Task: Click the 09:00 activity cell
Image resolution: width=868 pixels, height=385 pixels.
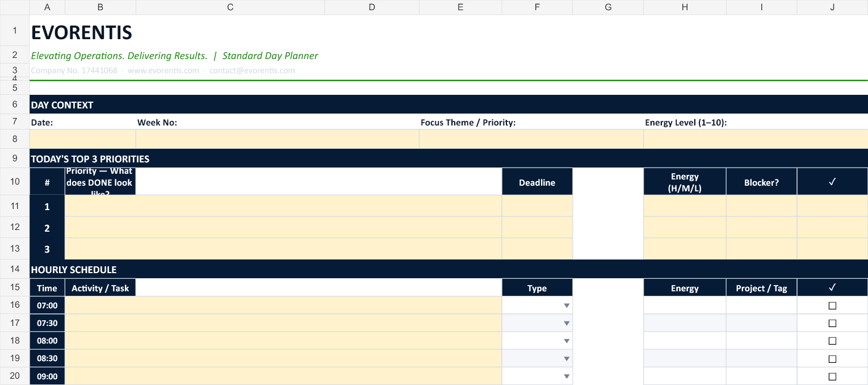Action: click(x=283, y=376)
